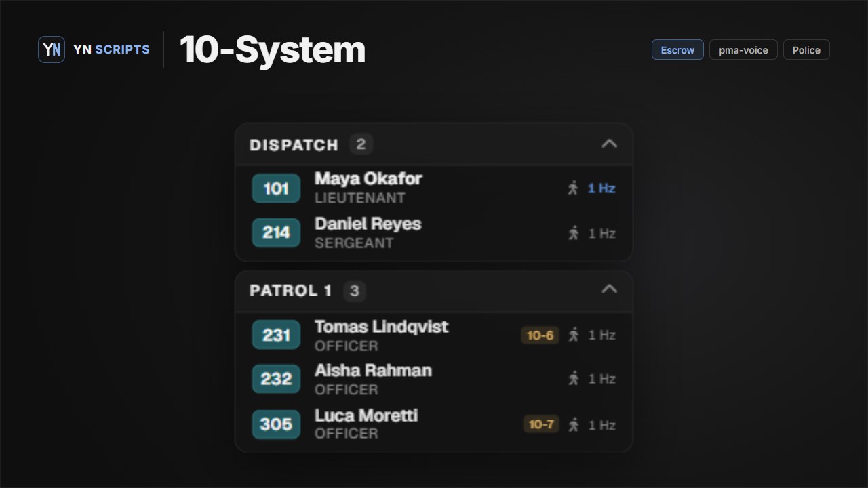Click the Patrol 1 member count badge 3
Image resolution: width=868 pixels, height=488 pixels.
coord(355,291)
